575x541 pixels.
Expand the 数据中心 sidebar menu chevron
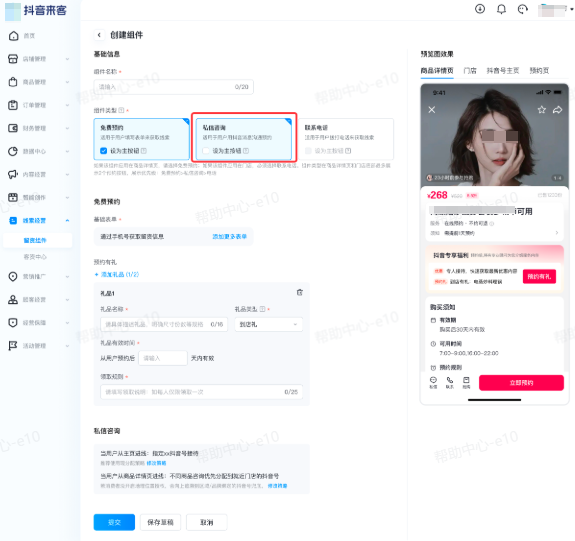67,151
